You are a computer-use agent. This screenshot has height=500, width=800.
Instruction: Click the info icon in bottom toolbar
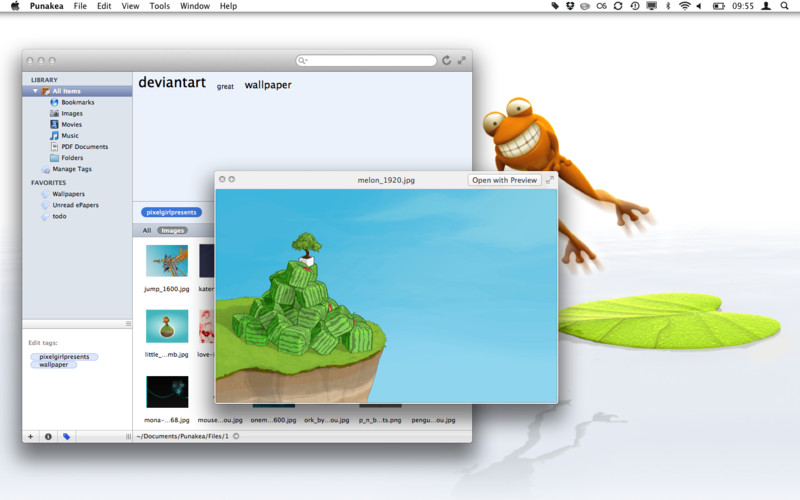(x=48, y=436)
